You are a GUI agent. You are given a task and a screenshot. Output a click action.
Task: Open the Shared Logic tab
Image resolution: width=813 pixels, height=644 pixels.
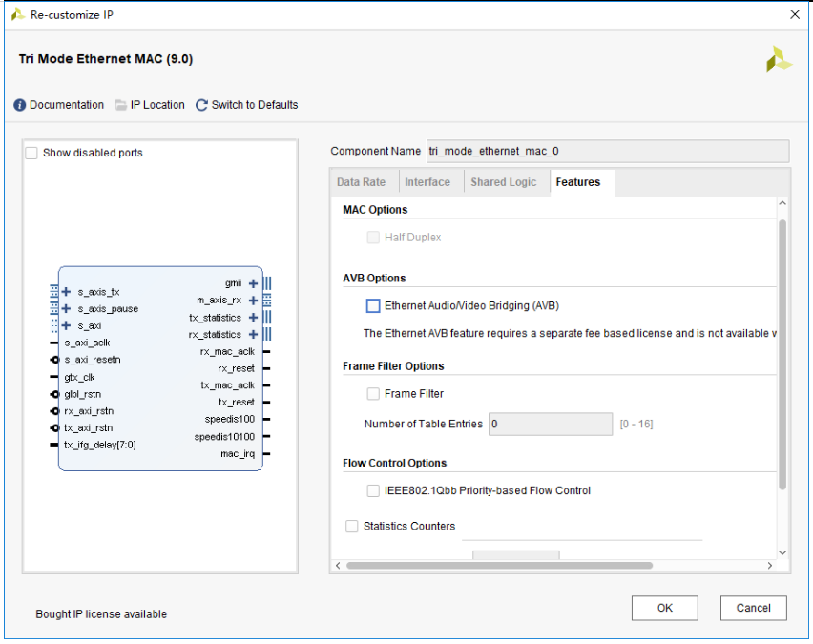pyautogui.click(x=503, y=182)
